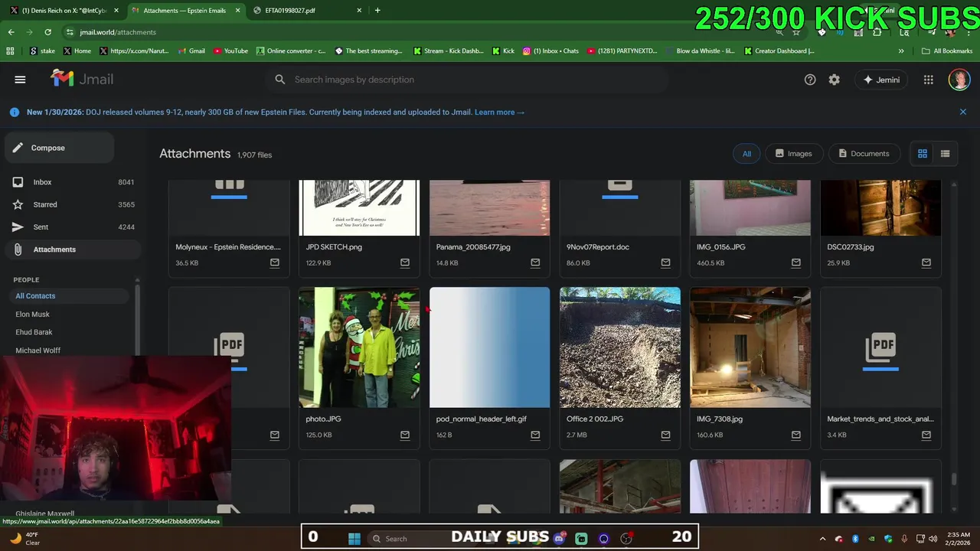The height and width of the screenshot is (551, 980).
Task: Open email for IMG_7308.jpg
Action: tap(796, 435)
